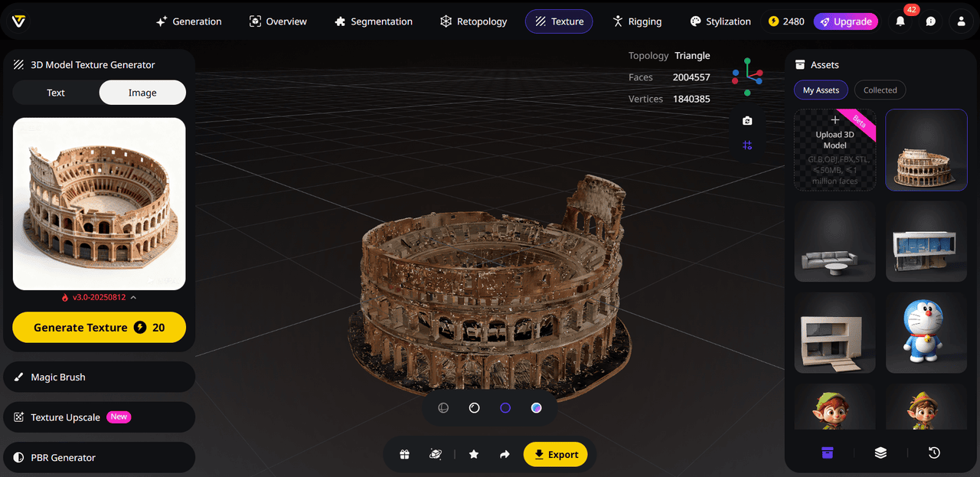Click the layers stack icon in Assets
The height and width of the screenshot is (477, 980).
coord(880,452)
